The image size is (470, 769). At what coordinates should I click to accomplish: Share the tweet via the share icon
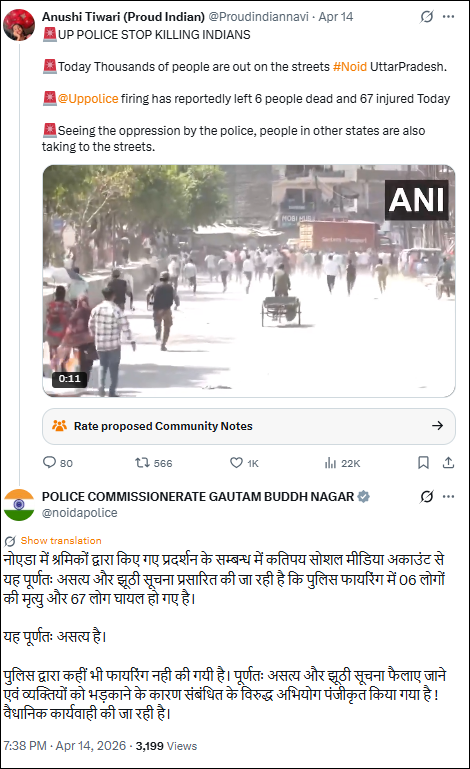[448, 462]
